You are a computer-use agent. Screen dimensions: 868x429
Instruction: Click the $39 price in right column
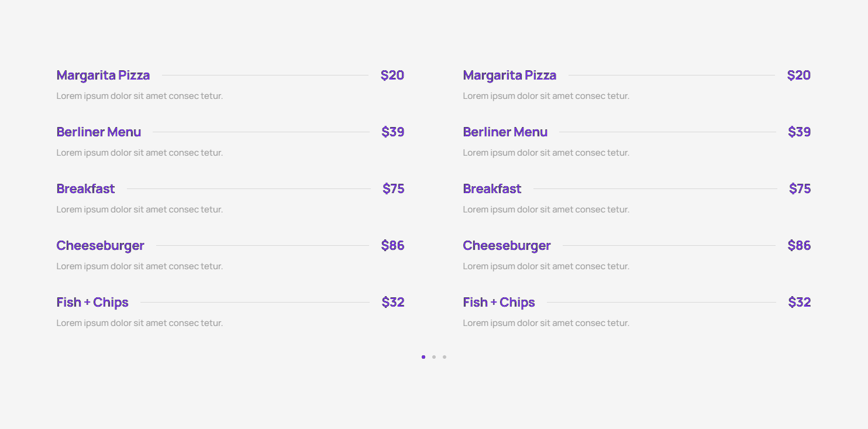(x=800, y=132)
